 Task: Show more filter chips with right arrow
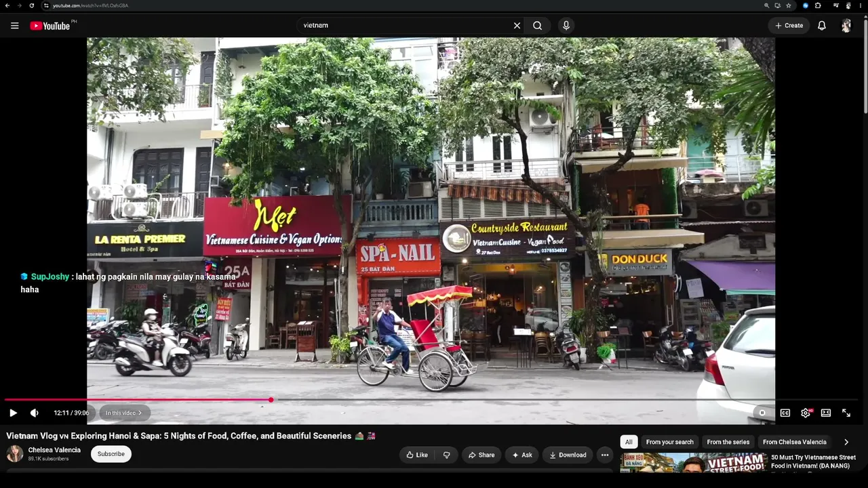pyautogui.click(x=846, y=442)
